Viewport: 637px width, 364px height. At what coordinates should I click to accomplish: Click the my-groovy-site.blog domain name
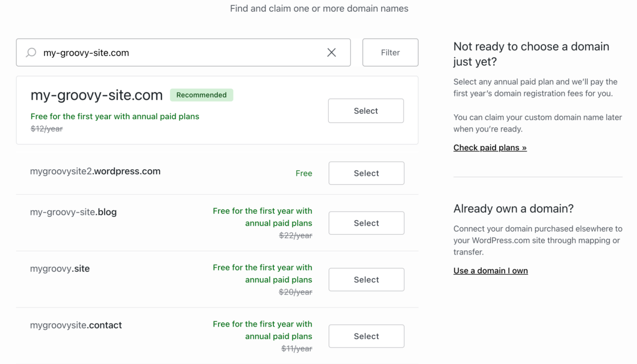(x=73, y=212)
